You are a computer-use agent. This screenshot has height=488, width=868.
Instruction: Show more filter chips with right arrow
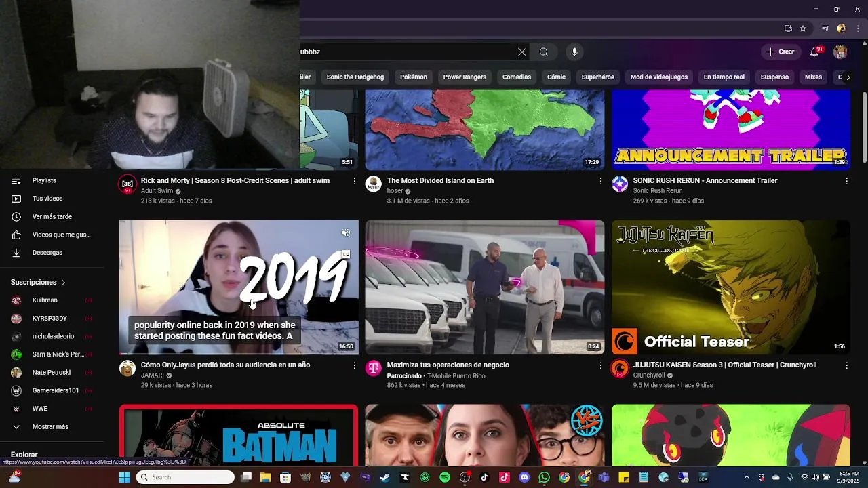pyautogui.click(x=848, y=77)
